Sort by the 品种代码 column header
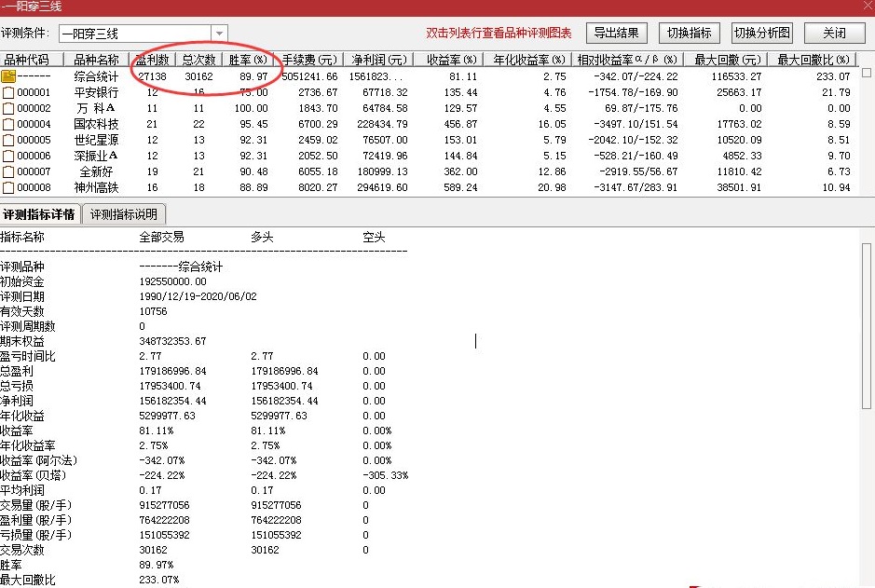Viewport: 875px width, 588px height. pos(32,60)
